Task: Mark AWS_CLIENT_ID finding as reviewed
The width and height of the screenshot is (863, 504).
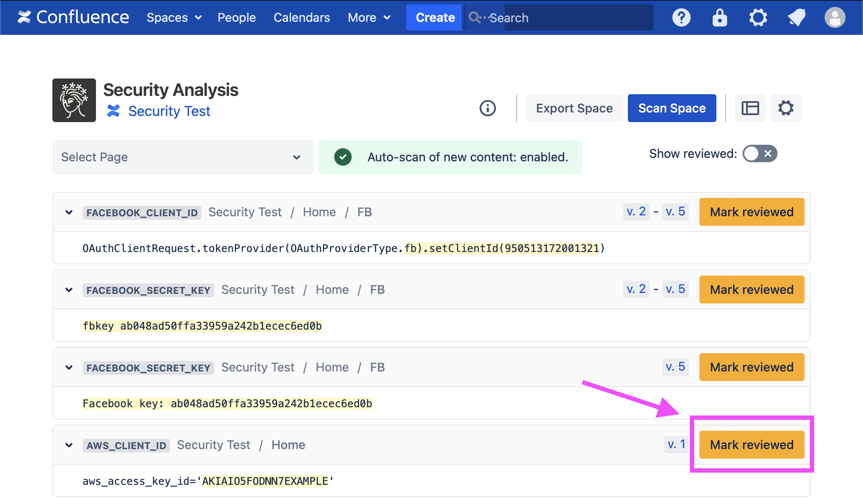Action: pyautogui.click(x=751, y=445)
